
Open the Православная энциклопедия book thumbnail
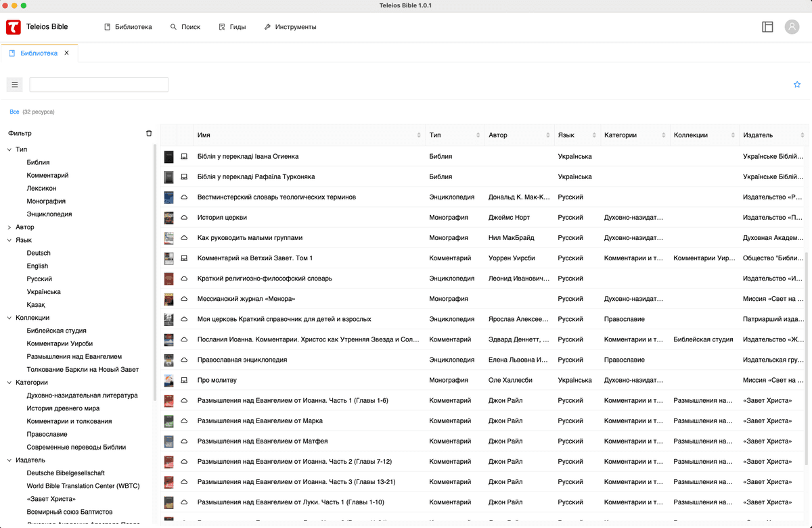click(168, 360)
